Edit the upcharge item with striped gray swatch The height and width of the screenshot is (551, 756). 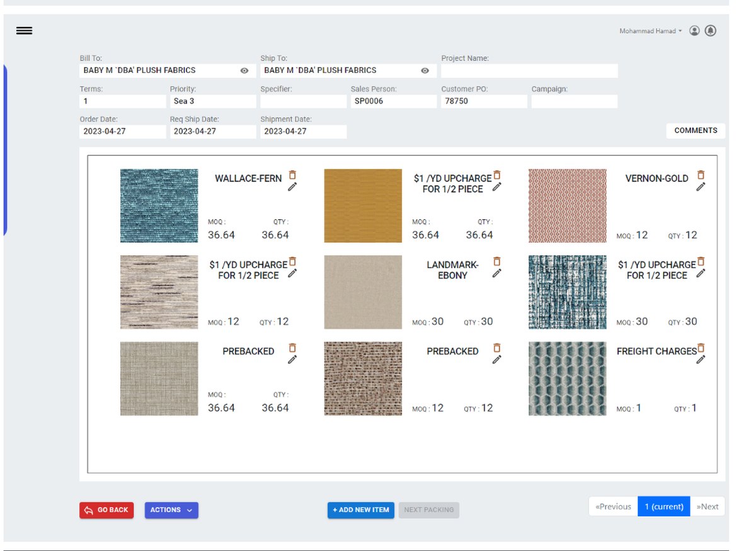[292, 273]
